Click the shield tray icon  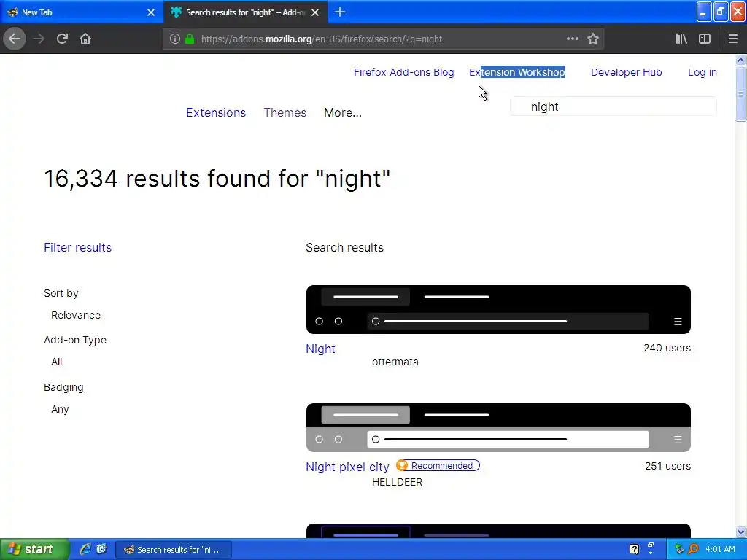coord(679,549)
